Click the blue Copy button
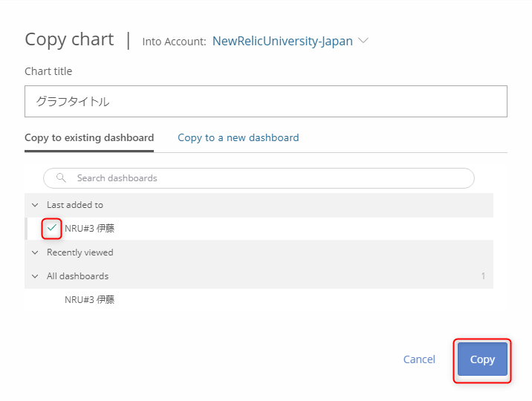Screen dimensions: 532x401 tap(482, 359)
